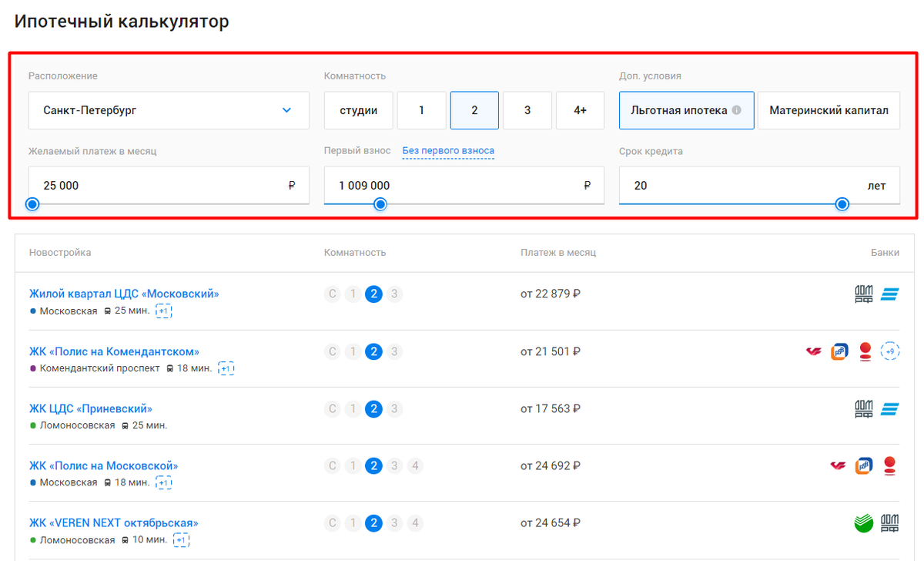Click selected 2-room badge in ЦДС «Московский» row
This screenshot has width=924, height=561.
point(373,294)
